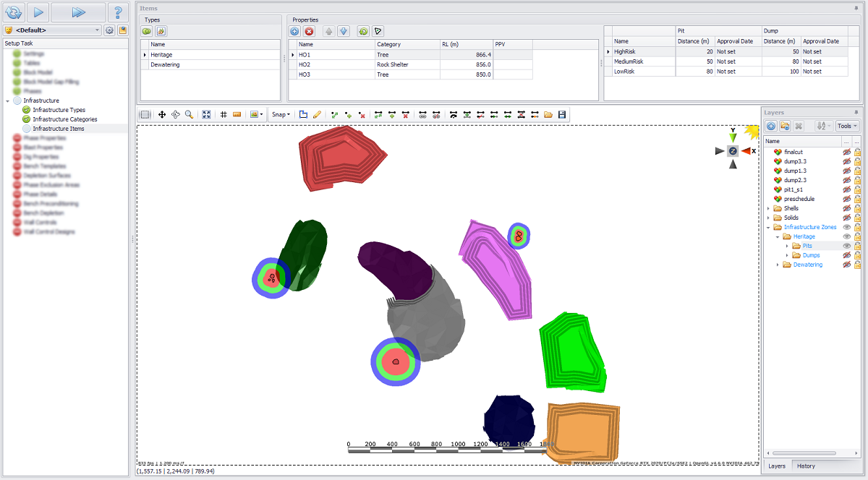The image size is (868, 480).
Task: Pin the Layers panel
Action: click(x=857, y=113)
